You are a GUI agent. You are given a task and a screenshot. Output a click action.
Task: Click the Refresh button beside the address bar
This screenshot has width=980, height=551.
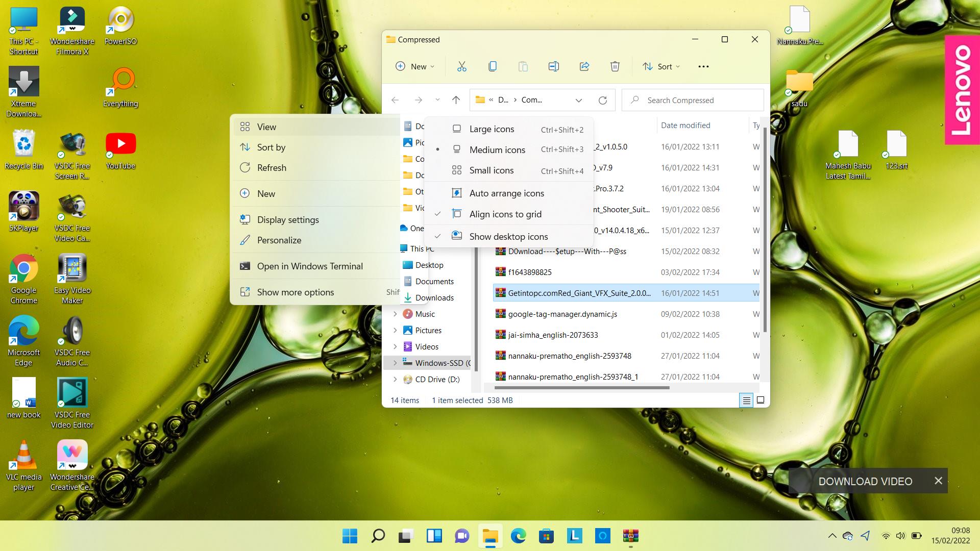pos(603,100)
